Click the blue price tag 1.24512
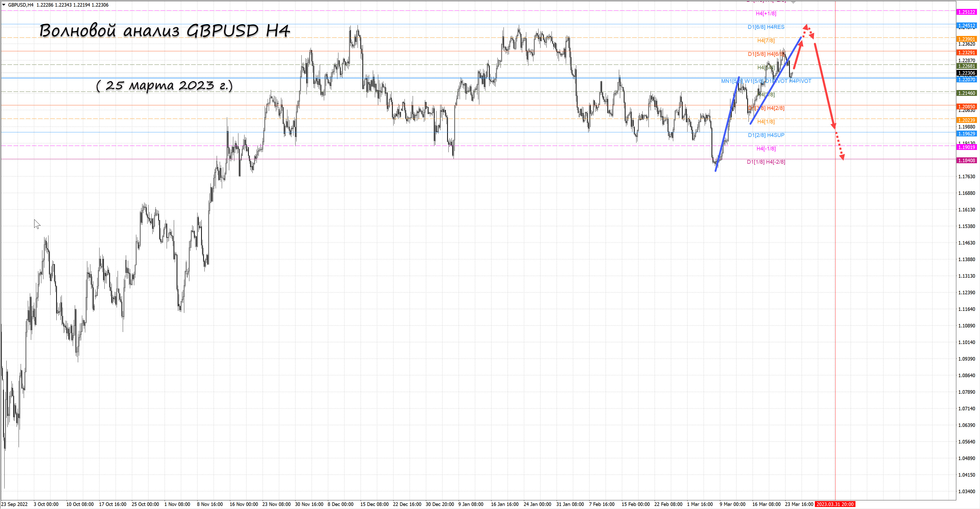The width and height of the screenshot is (980, 509). (966, 26)
